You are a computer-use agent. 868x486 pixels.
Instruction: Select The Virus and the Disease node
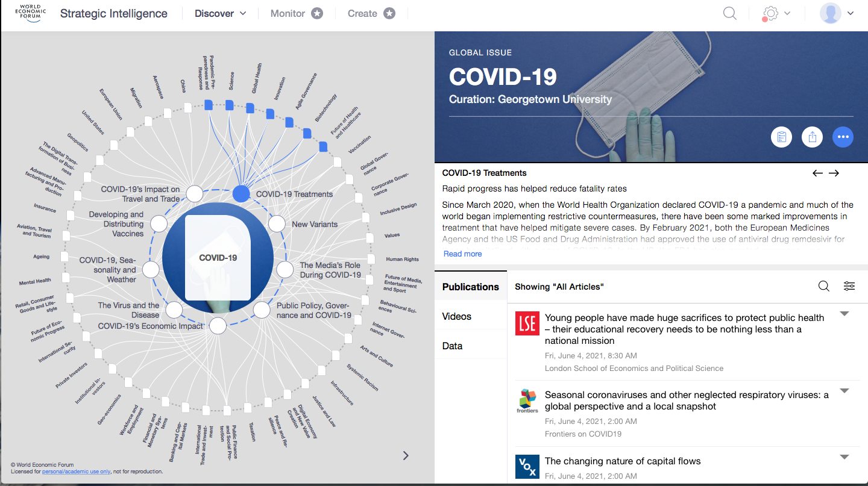pos(174,310)
